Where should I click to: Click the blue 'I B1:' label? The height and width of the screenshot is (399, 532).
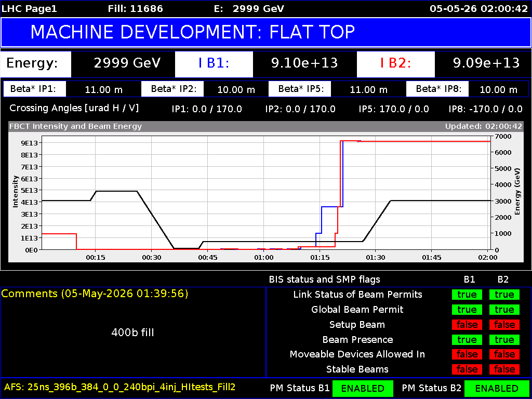214,63
